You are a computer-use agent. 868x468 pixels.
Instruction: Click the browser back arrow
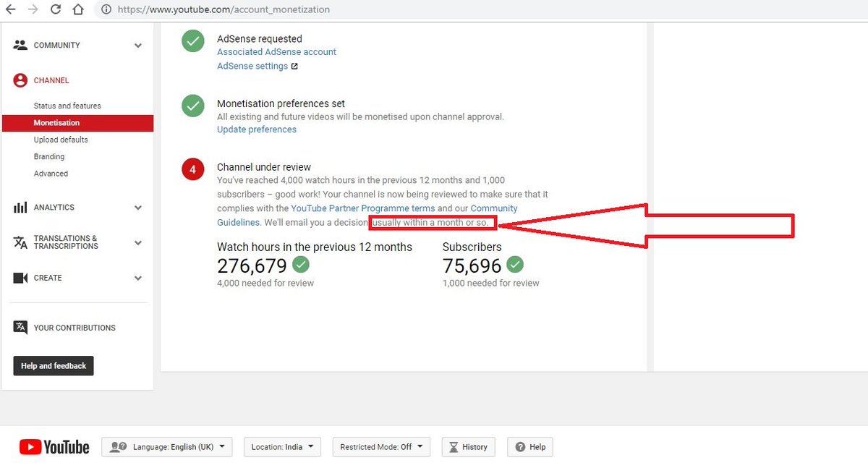tap(10, 9)
